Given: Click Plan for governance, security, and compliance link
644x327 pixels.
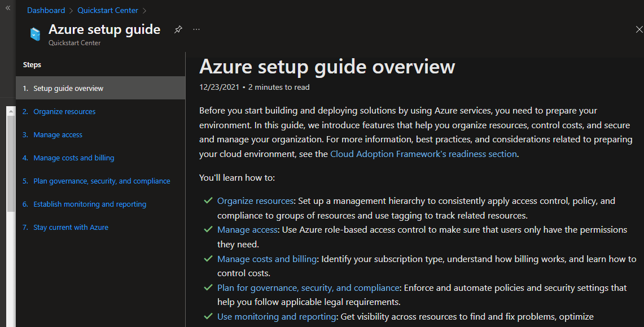Looking at the screenshot, I should [308, 287].
